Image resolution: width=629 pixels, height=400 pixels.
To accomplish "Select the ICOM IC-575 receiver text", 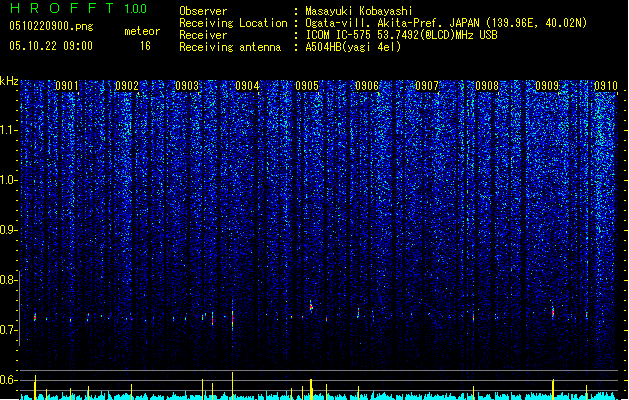I will tap(401, 35).
